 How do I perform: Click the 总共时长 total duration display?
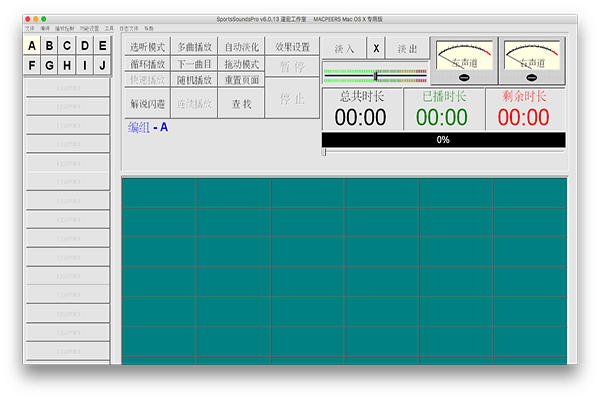click(x=362, y=109)
